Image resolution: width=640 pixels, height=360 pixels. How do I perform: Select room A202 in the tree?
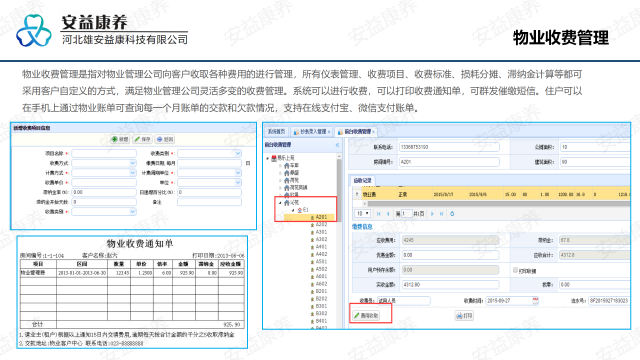[321, 224]
